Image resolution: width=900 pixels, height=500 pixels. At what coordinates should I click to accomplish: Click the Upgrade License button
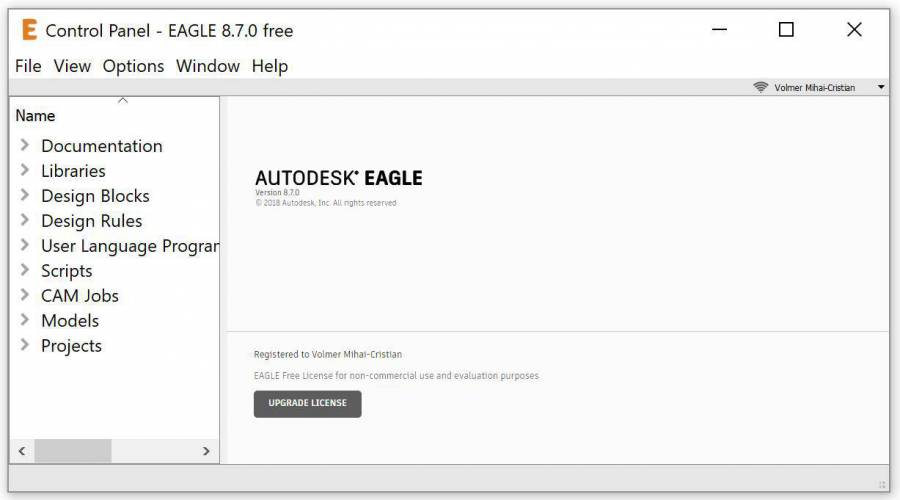click(308, 404)
